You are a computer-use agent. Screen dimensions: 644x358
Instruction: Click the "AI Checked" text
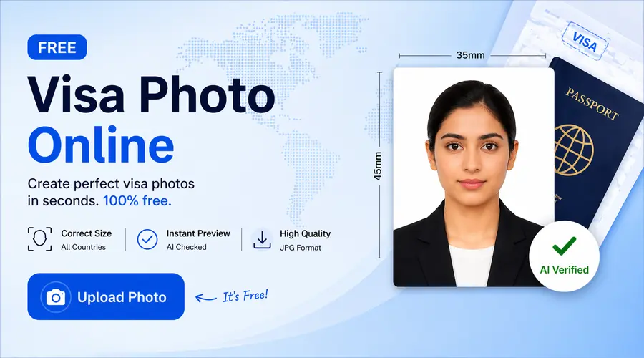coord(187,247)
